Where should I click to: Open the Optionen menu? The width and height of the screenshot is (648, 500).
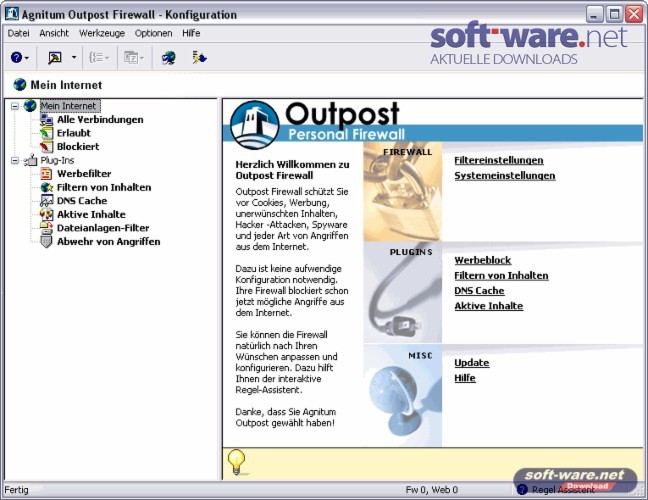click(153, 33)
